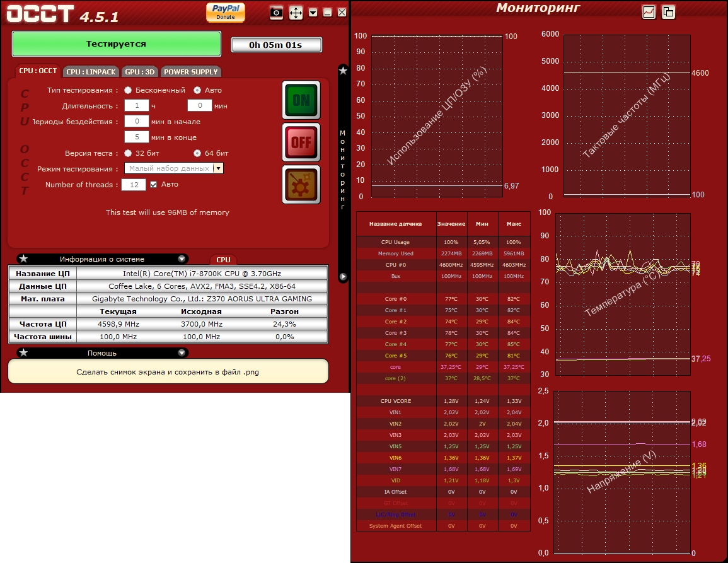The image size is (728, 563).
Task: Start the test with the green ON button
Action: coord(301,100)
